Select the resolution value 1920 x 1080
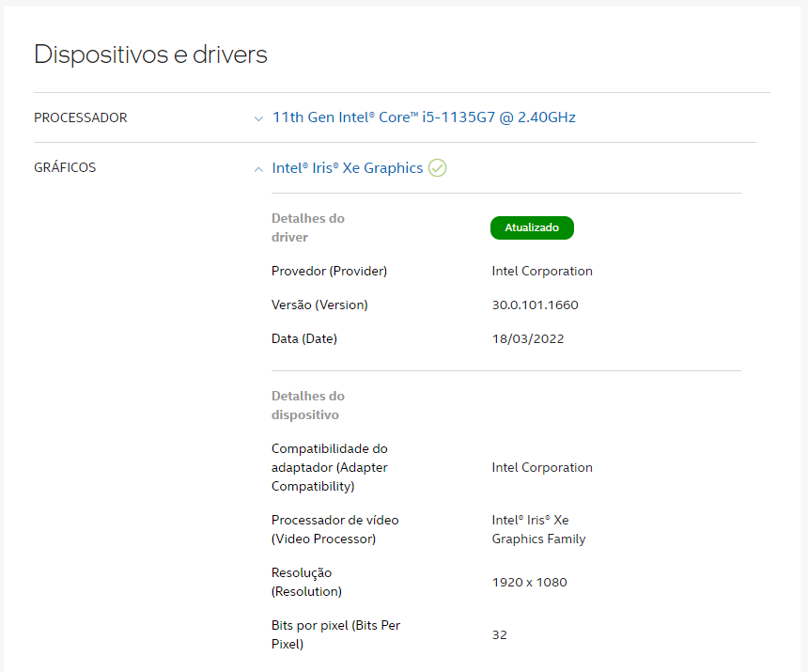This screenshot has width=808, height=672. coord(529,583)
